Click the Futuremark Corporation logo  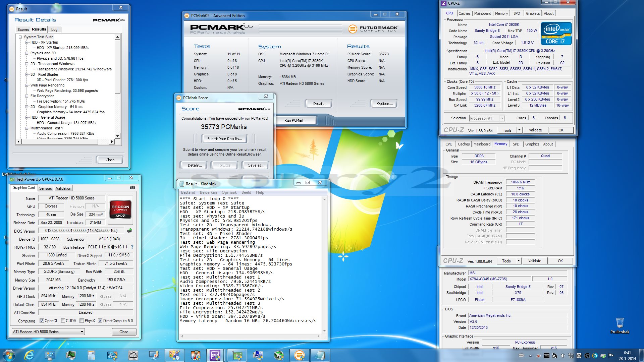click(x=373, y=29)
